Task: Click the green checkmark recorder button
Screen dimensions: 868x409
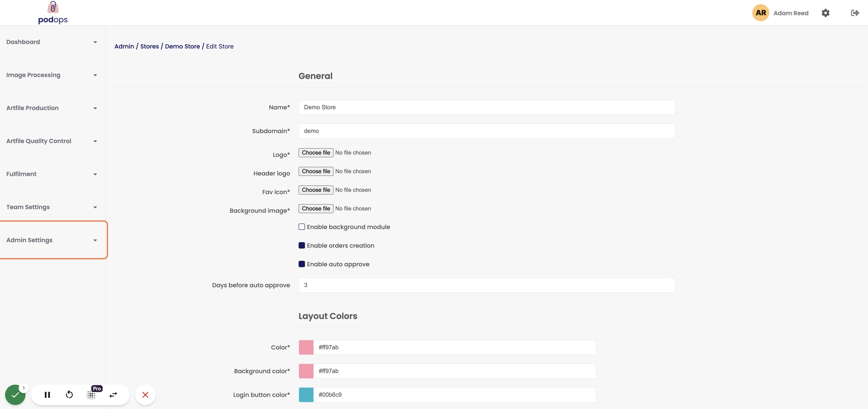Action: click(x=15, y=395)
